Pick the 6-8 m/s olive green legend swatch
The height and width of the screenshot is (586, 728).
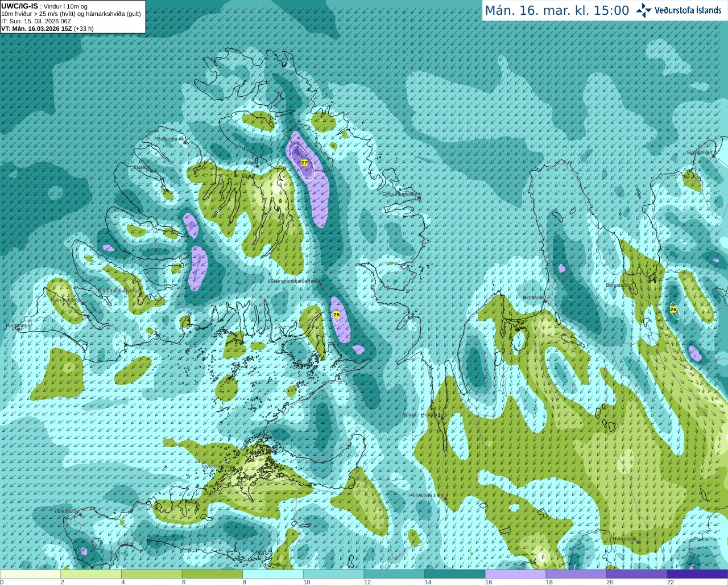point(212,574)
